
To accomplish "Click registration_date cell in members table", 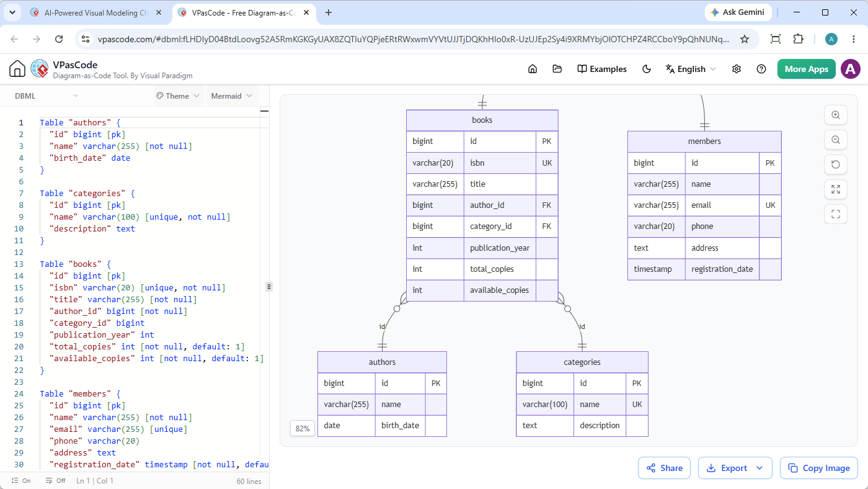I will tap(722, 269).
